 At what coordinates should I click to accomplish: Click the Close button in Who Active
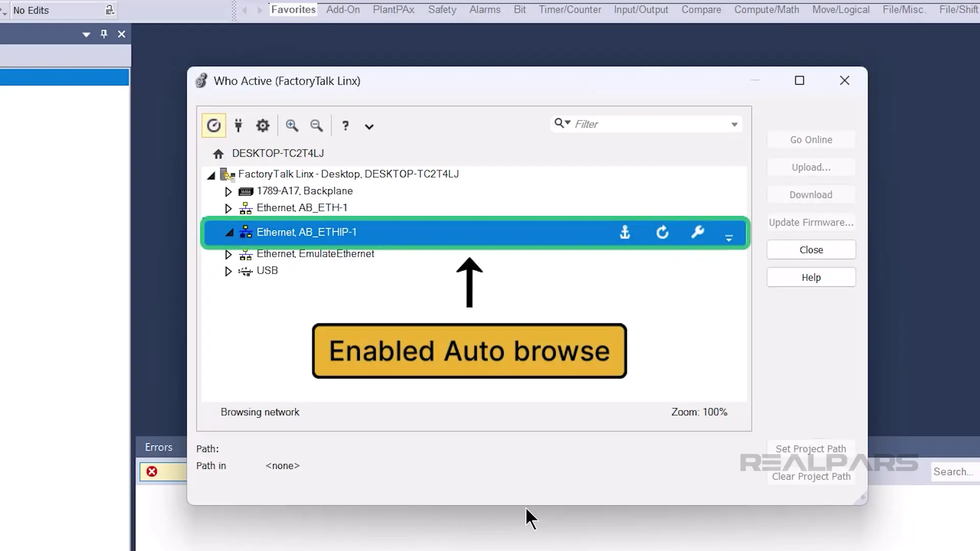click(811, 250)
